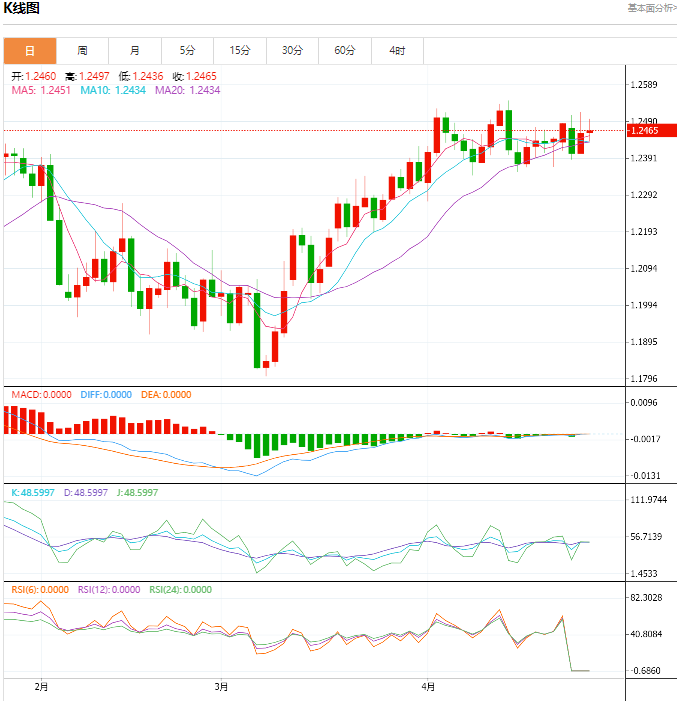The image size is (677, 701).
Task: Click the 1.2193 price axis label
Action: tap(644, 232)
